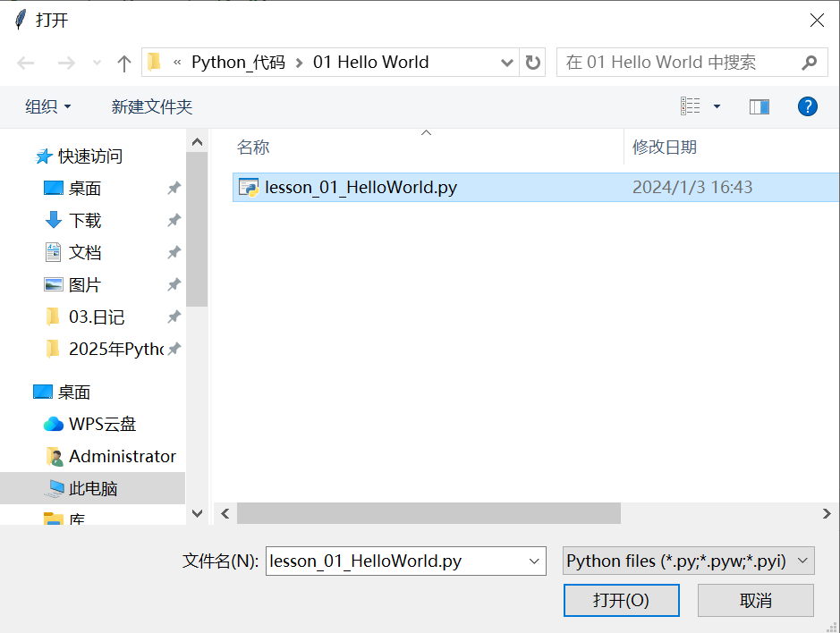
Task: Expand the address bar history dropdown
Action: tap(507, 63)
